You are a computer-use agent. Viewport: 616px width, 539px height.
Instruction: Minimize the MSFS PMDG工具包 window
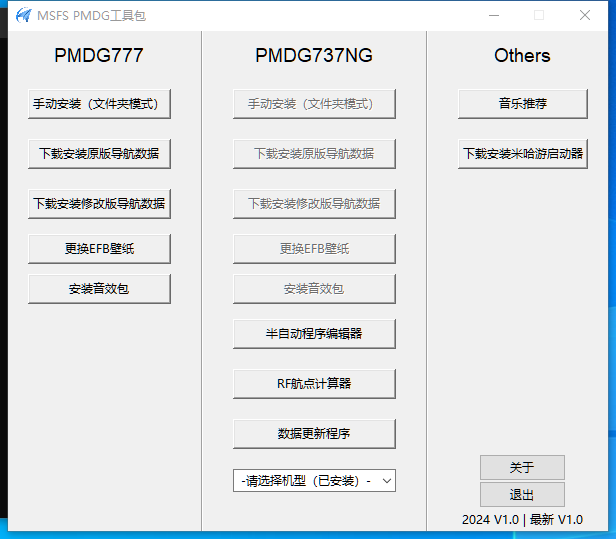pos(494,15)
